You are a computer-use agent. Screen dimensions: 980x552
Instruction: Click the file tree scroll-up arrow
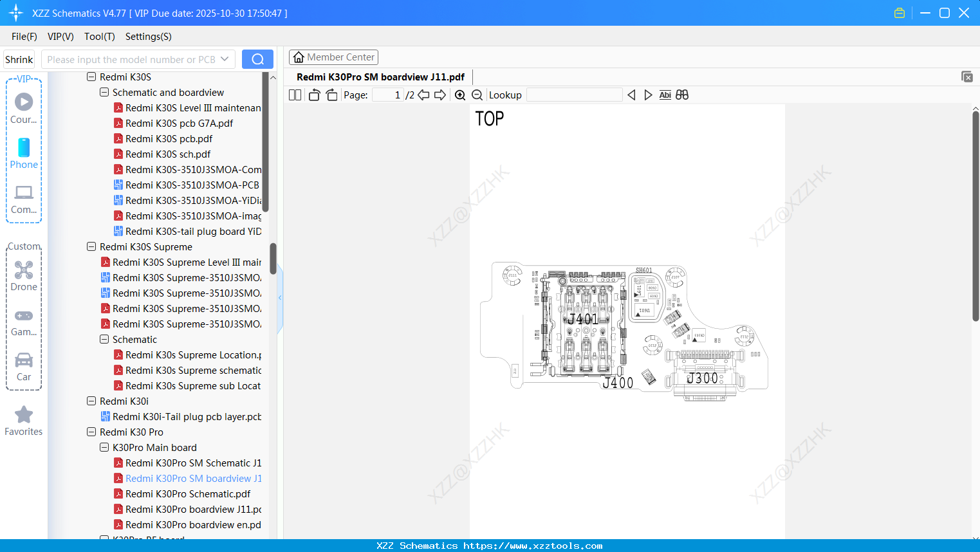(273, 77)
